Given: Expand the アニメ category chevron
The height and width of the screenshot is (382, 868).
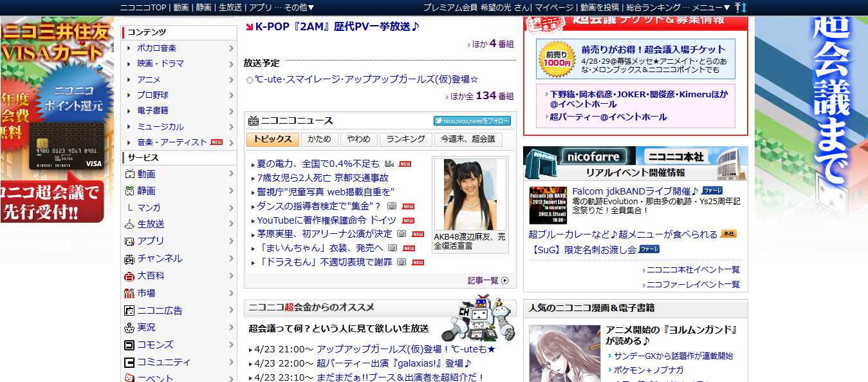Looking at the screenshot, I should click(x=231, y=80).
